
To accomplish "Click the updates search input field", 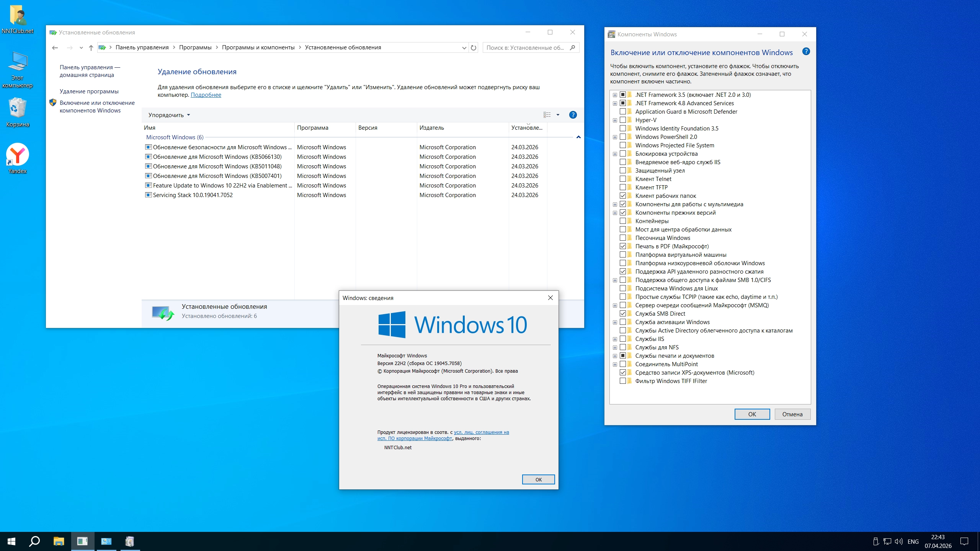I will (x=525, y=48).
